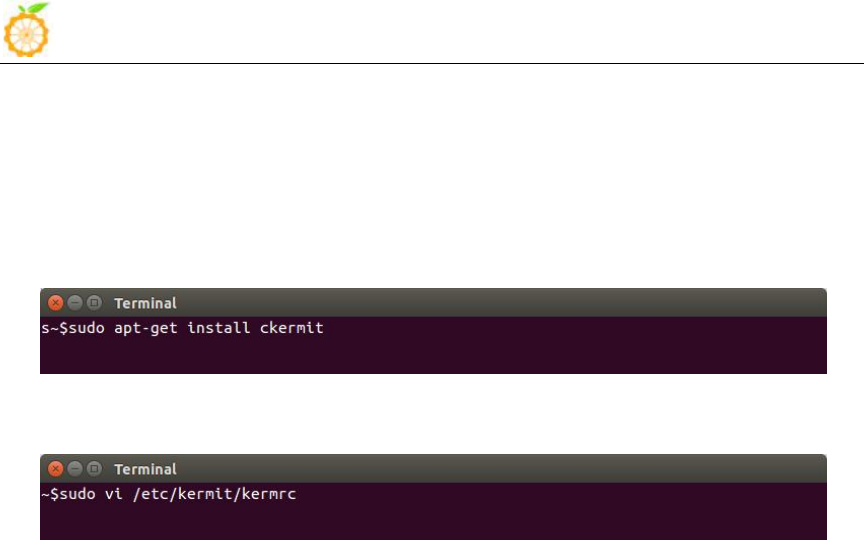This screenshot has width=864, height=540.
Task: Click the s~$ prompt in first terminal
Action: click(54, 328)
